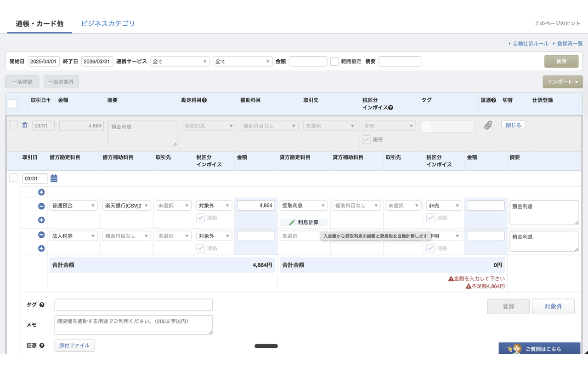Open the calendar date picker icon

pyautogui.click(x=54, y=178)
